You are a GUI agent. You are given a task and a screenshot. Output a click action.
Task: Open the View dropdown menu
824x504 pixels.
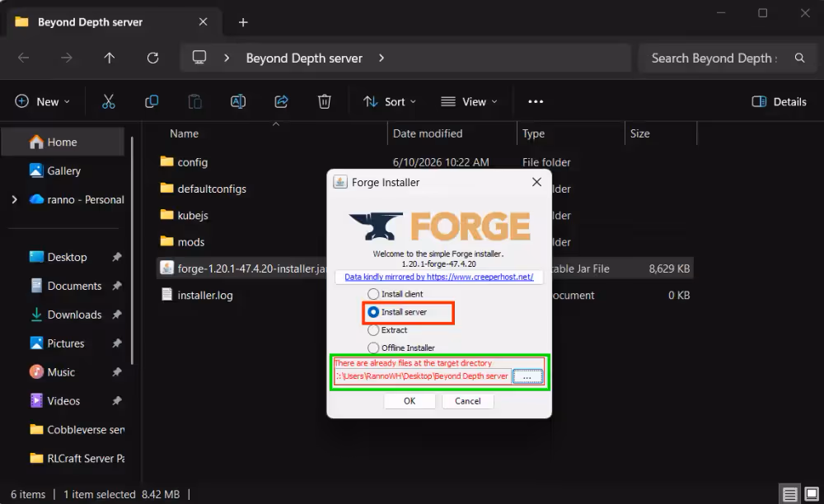coord(469,101)
